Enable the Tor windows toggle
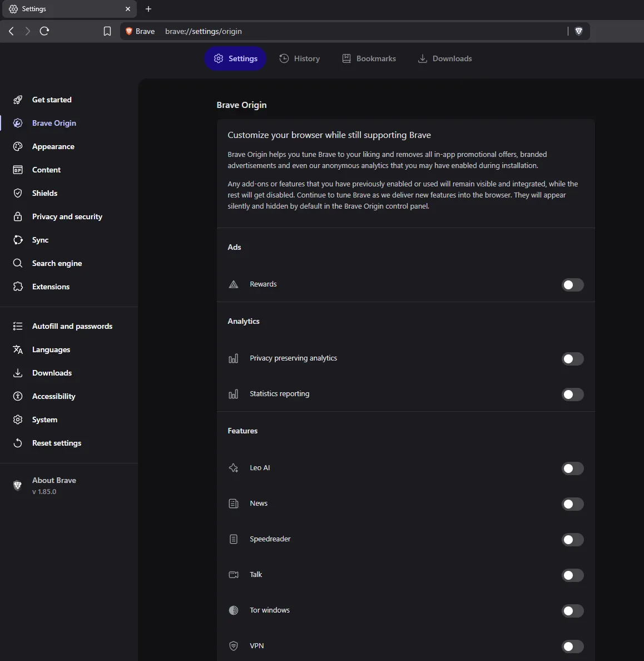Image resolution: width=644 pixels, height=661 pixels. [572, 611]
